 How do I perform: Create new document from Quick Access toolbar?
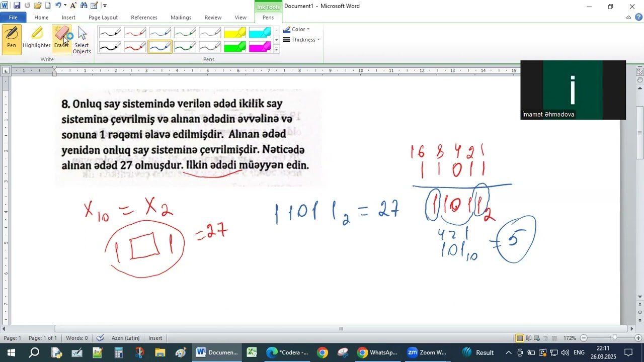click(x=48, y=6)
